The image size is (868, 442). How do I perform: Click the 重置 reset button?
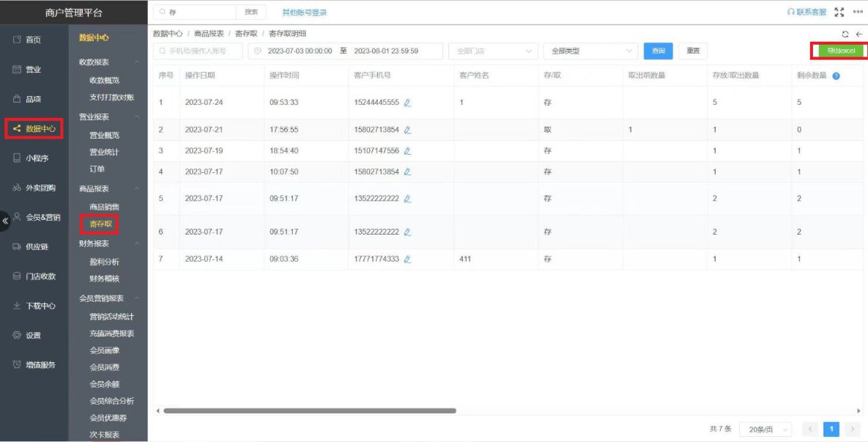pyautogui.click(x=693, y=51)
